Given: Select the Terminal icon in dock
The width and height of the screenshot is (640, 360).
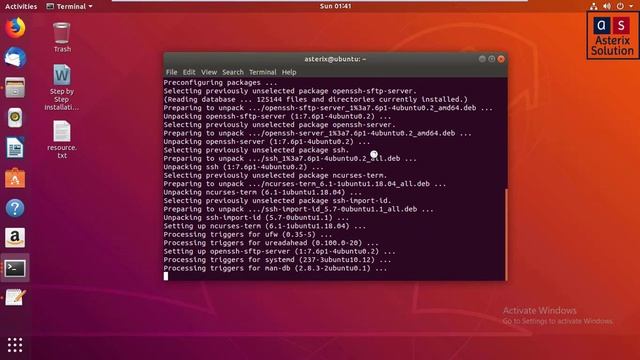Looking at the screenshot, I should (x=15, y=268).
